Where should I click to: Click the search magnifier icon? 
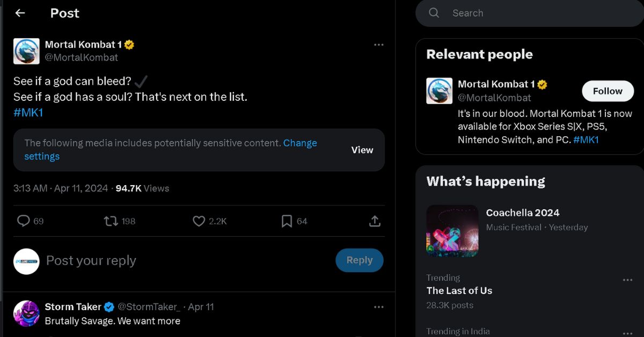point(434,13)
